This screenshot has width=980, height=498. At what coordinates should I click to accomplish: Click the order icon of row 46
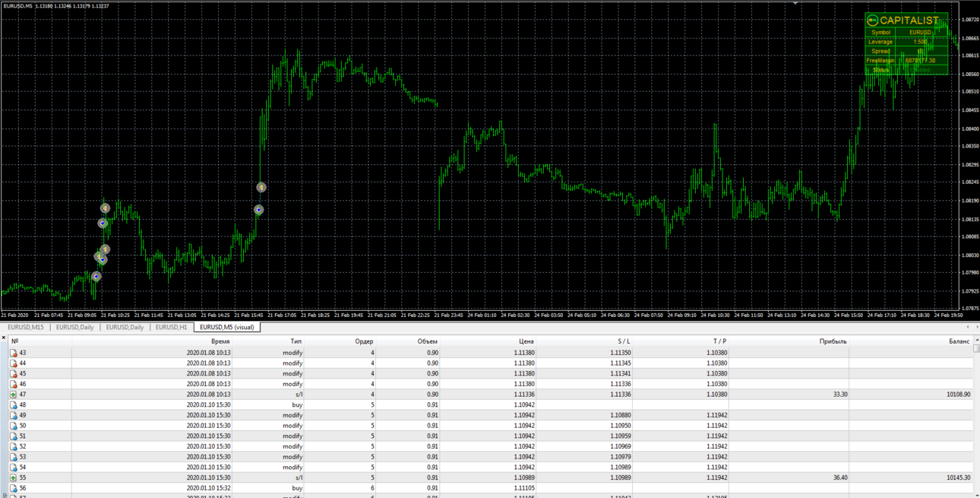click(x=14, y=384)
